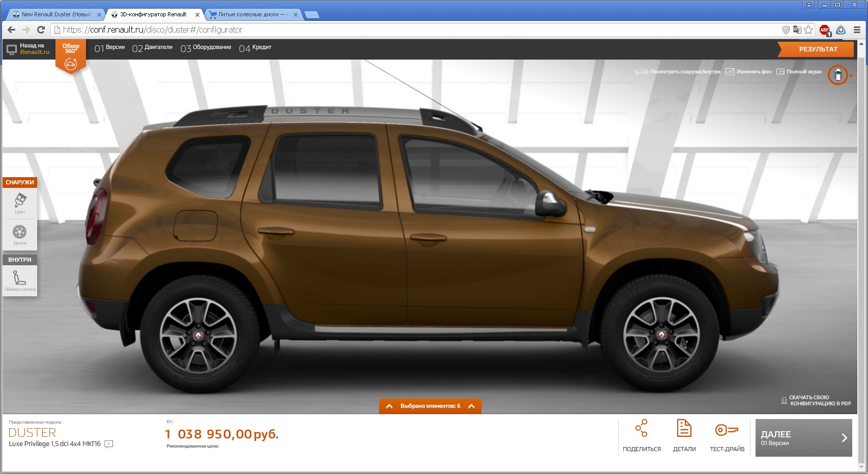Image resolution: width=868 pixels, height=474 pixels.
Task: Click the shield icon in address bar
Action: pos(786,30)
